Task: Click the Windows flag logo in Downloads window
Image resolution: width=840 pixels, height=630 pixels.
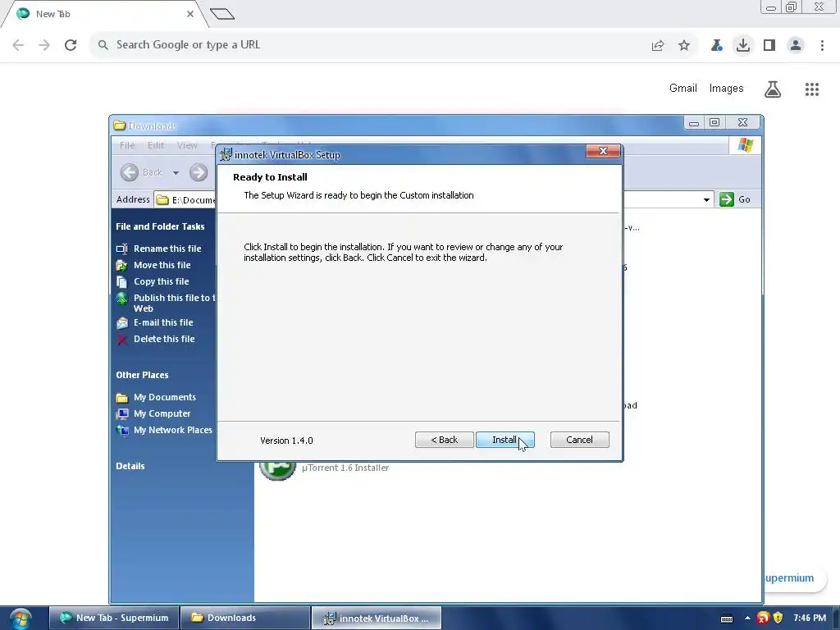Action: click(745, 144)
